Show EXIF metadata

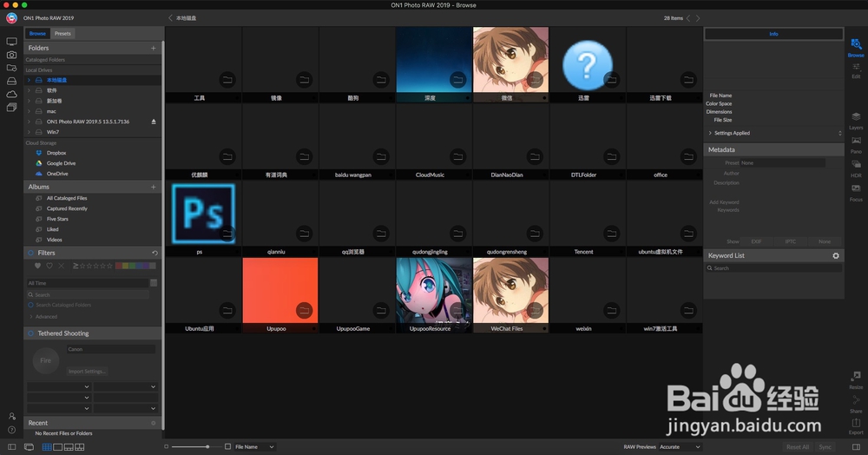[x=756, y=241]
